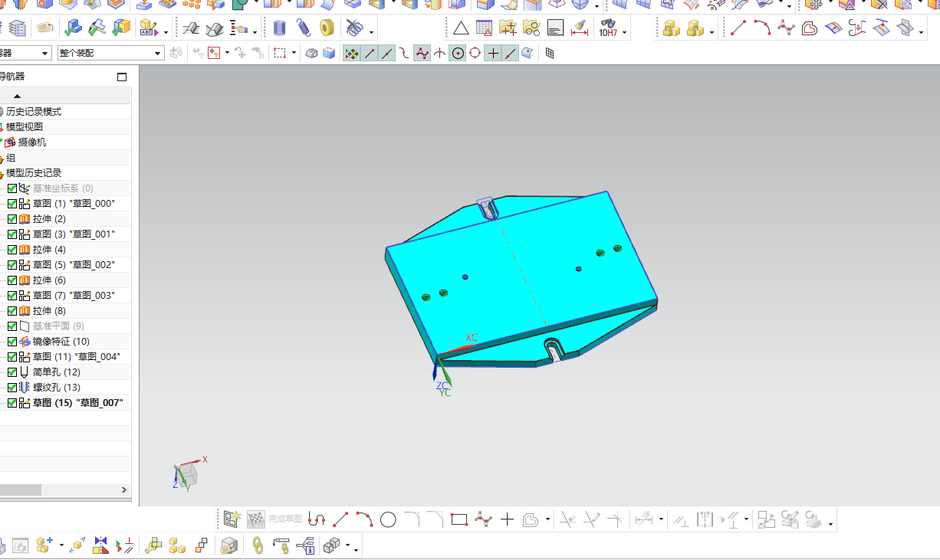The height and width of the screenshot is (560, 940).
Task: Uncheck 拉伸 (2) feature checkbox
Action: tap(12, 219)
